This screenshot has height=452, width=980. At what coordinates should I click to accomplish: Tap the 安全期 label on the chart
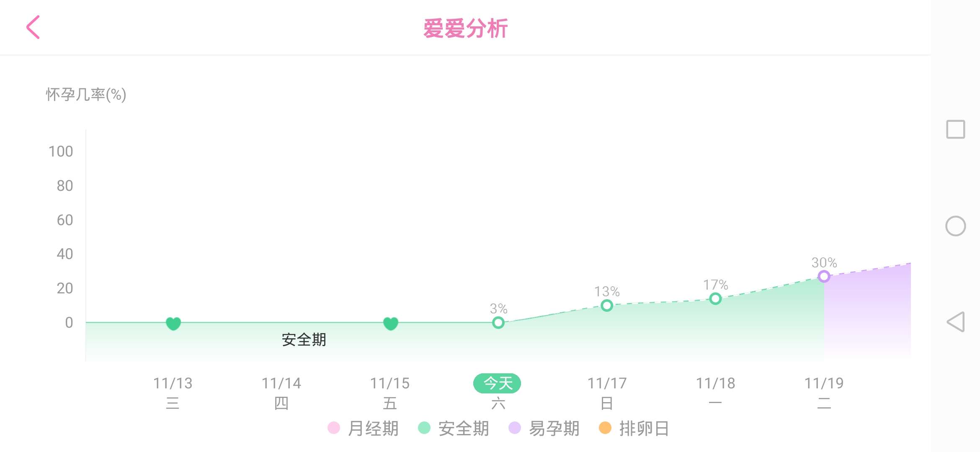[x=304, y=340]
